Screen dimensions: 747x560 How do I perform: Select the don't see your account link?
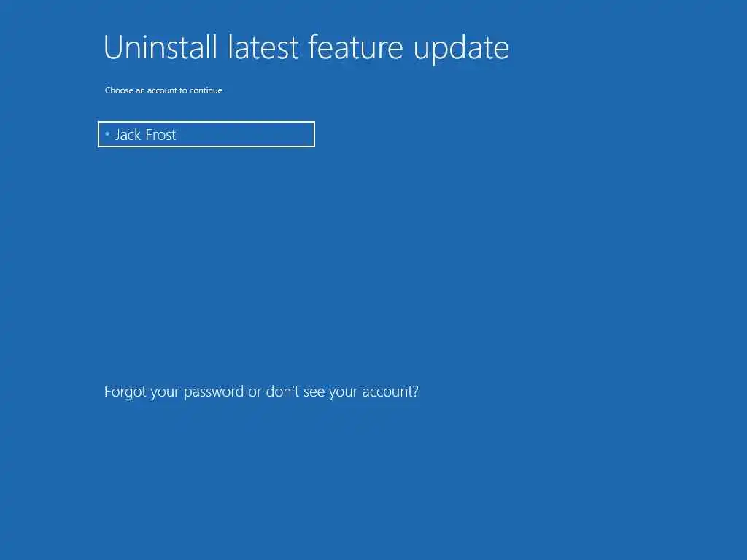point(342,392)
